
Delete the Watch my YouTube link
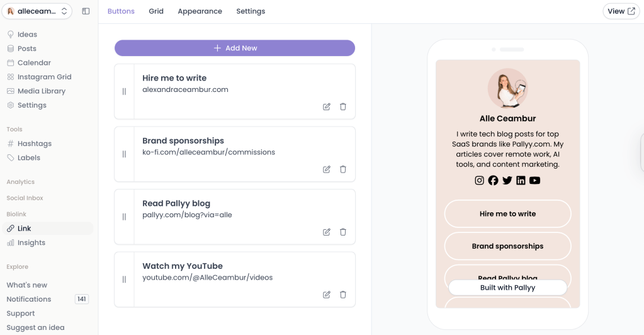[x=343, y=295]
